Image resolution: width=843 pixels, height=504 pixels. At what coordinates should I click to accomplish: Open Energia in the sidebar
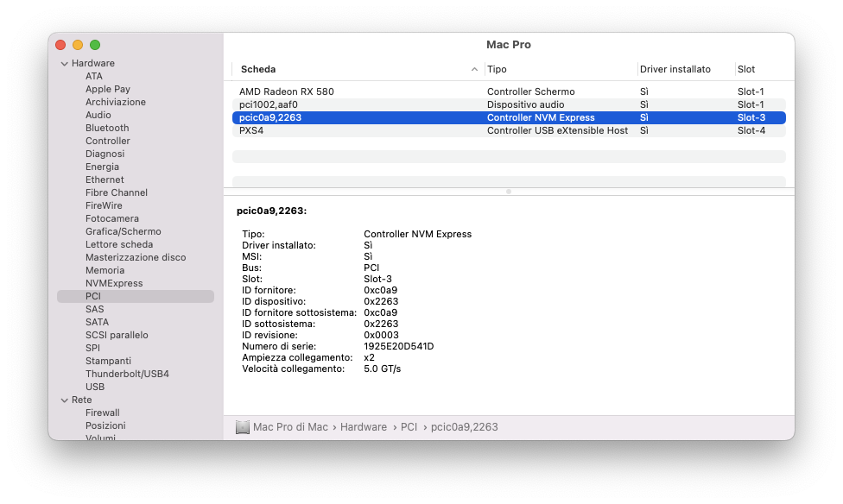coord(102,167)
